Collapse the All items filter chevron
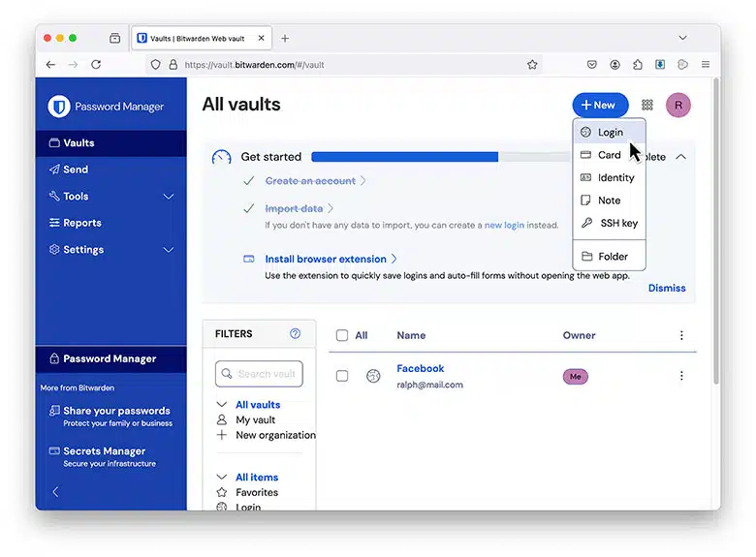 [x=221, y=477]
